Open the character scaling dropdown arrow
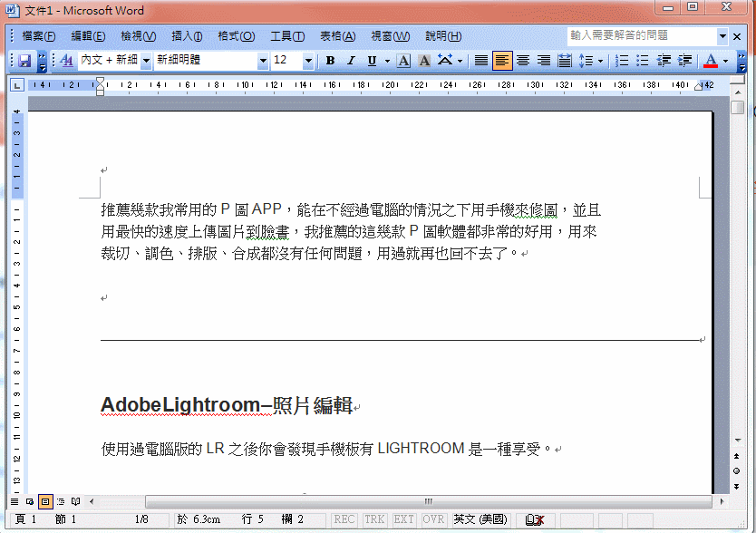The width and height of the screenshot is (756, 533). tap(460, 61)
